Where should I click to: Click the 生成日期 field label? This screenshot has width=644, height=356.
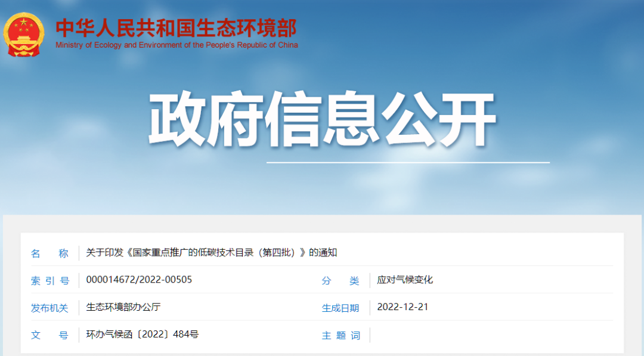coord(340,308)
